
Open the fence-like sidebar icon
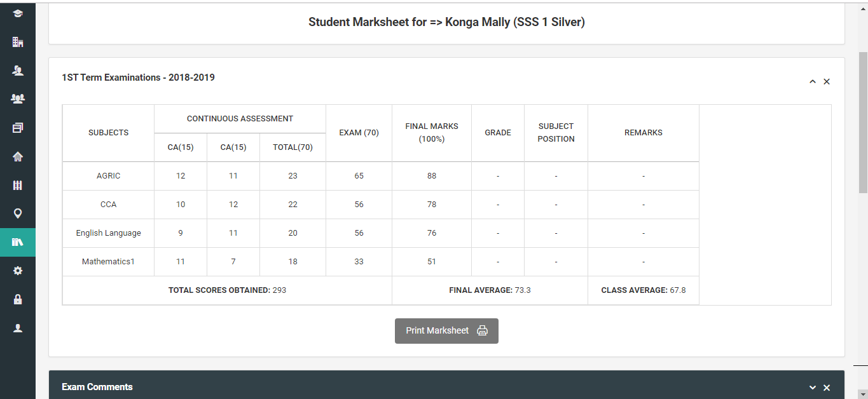tap(18, 185)
